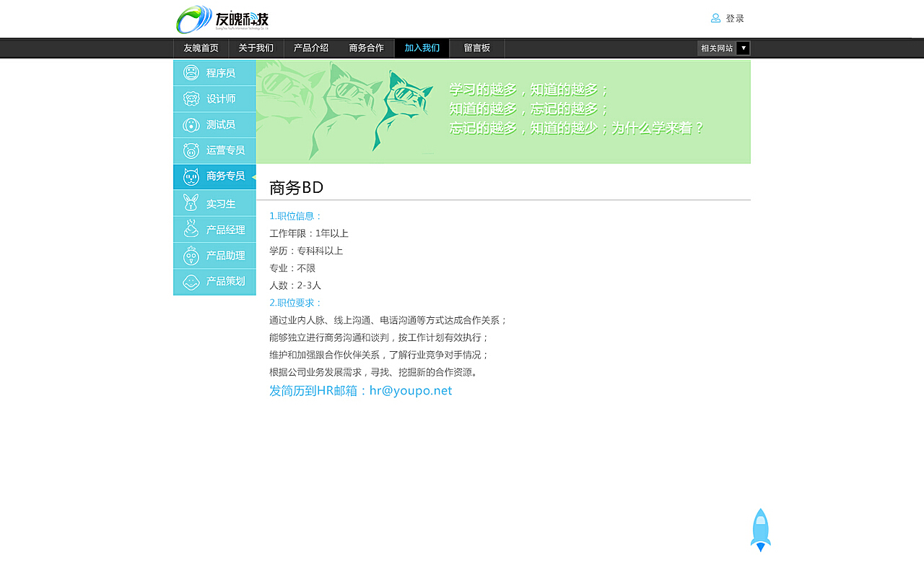Click the 测试员 face icon
Viewport: 924px width, 578px height.
coord(191,125)
